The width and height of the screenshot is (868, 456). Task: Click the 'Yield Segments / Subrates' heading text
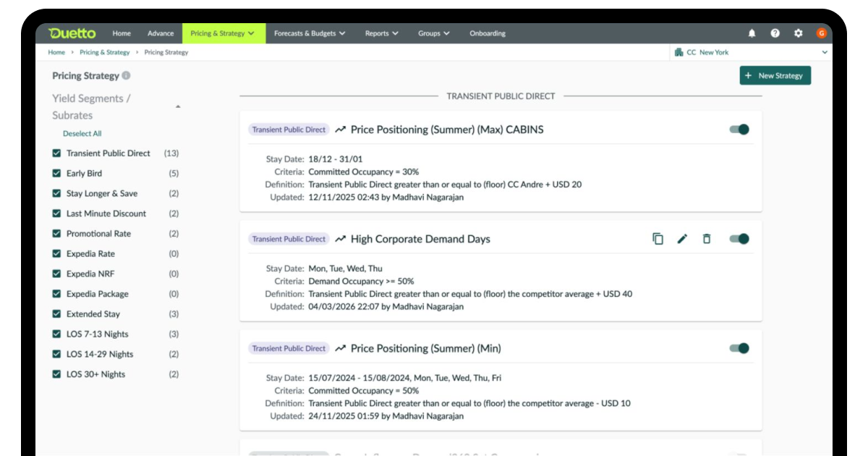coord(91,107)
